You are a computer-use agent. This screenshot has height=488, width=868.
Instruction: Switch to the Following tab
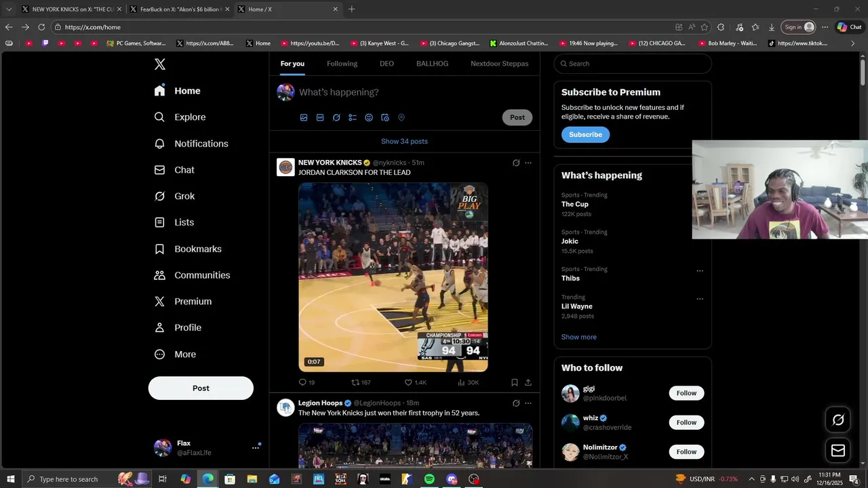342,64
